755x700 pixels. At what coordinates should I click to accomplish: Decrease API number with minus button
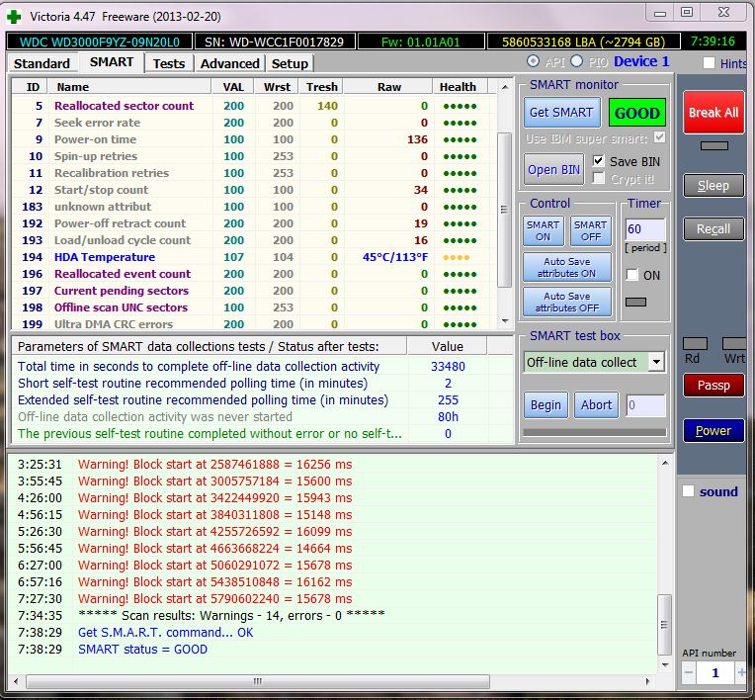point(689,672)
